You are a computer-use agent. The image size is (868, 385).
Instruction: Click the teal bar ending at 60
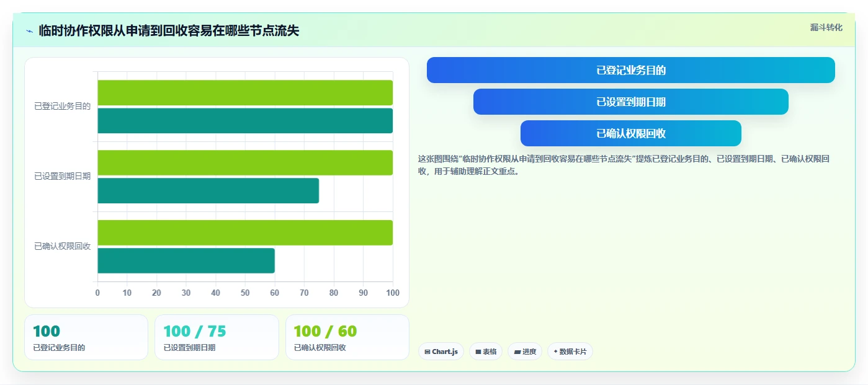tap(186, 260)
